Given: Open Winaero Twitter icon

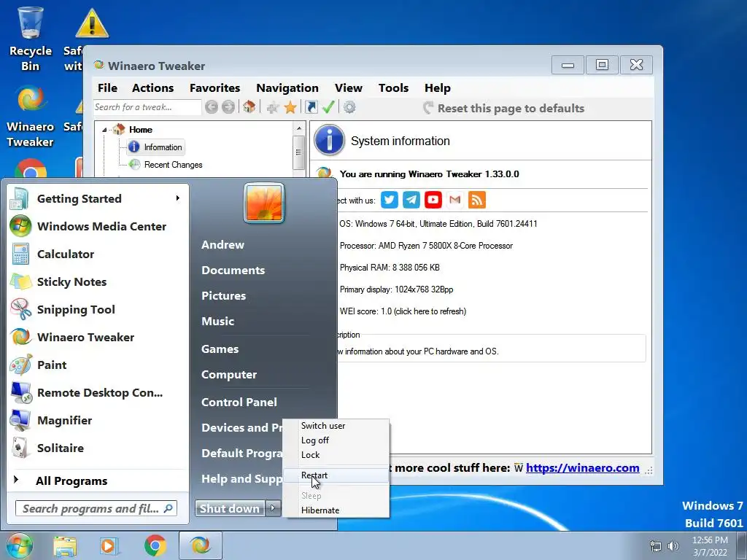Looking at the screenshot, I should point(390,200).
